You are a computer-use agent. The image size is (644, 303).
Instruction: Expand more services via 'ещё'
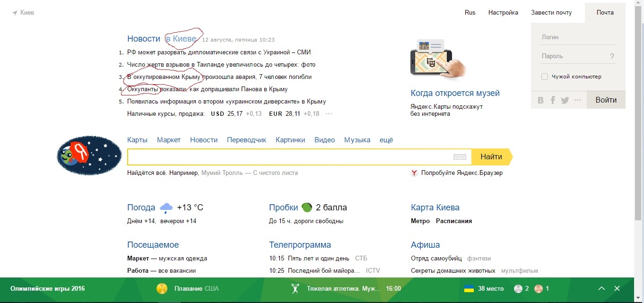coord(386,140)
